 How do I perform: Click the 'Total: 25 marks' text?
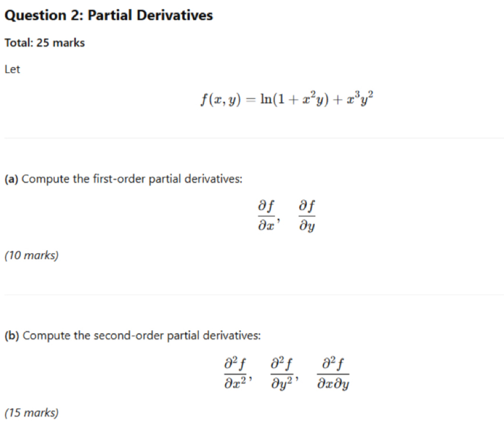(45, 43)
